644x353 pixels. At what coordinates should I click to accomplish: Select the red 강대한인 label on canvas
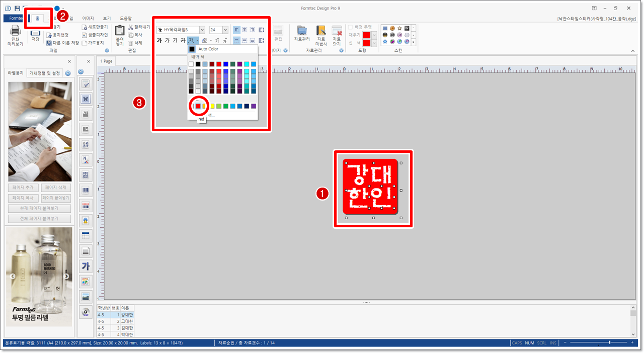click(x=370, y=187)
